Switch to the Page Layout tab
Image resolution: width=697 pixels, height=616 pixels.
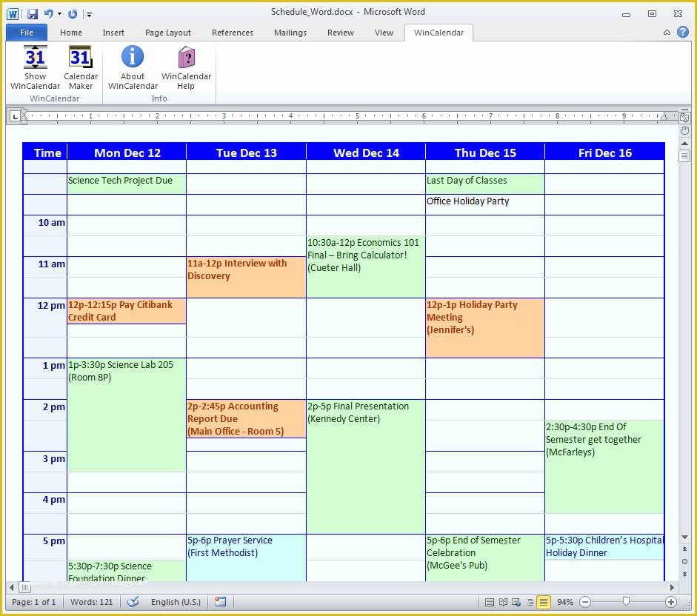point(168,33)
